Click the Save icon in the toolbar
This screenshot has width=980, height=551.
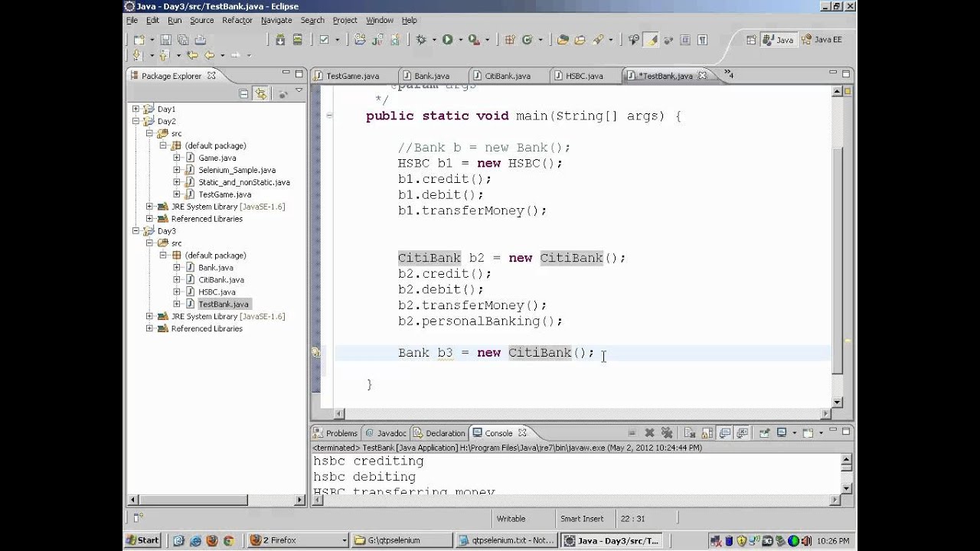(x=166, y=40)
